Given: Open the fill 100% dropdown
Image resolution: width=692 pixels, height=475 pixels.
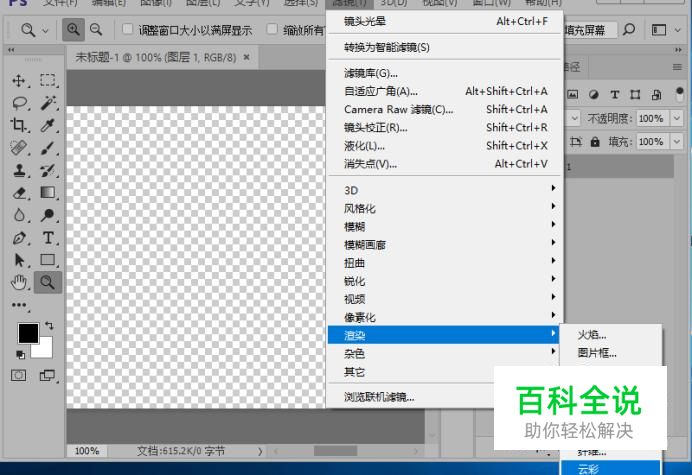Looking at the screenshot, I should tap(677, 142).
